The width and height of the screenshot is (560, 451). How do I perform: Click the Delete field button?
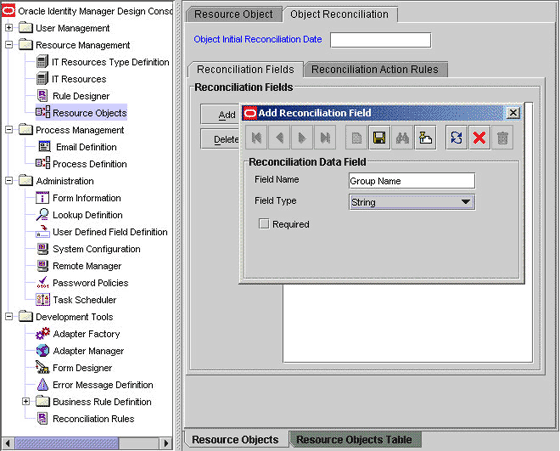pos(220,139)
